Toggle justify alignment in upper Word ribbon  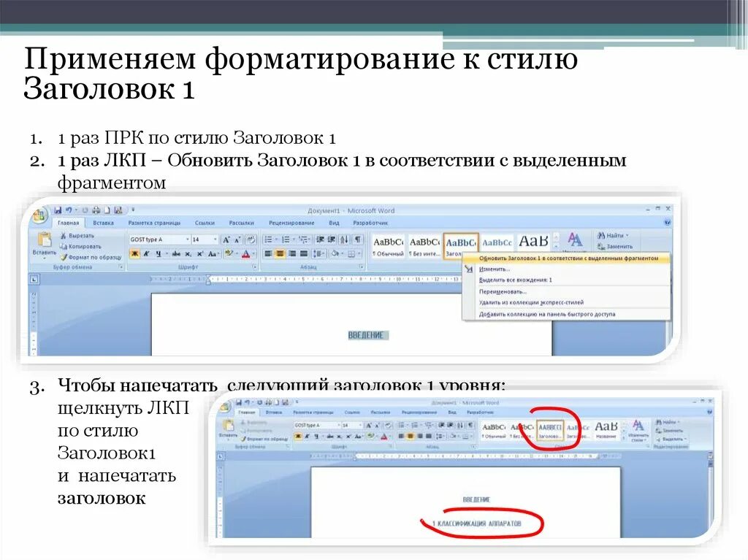click(303, 254)
